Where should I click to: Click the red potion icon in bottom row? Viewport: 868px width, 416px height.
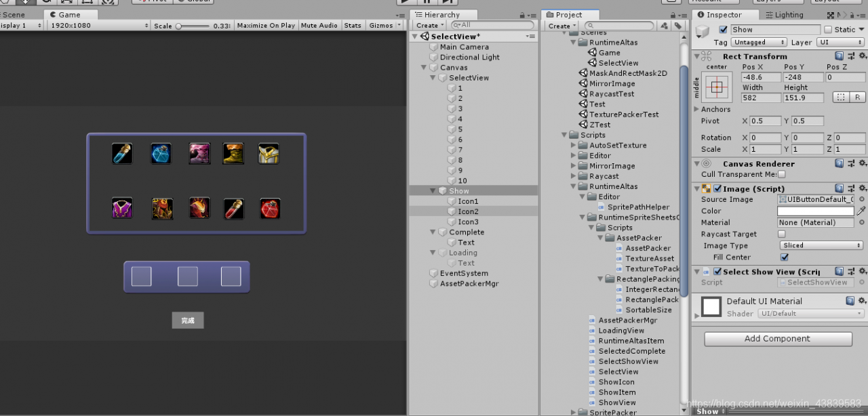(234, 208)
